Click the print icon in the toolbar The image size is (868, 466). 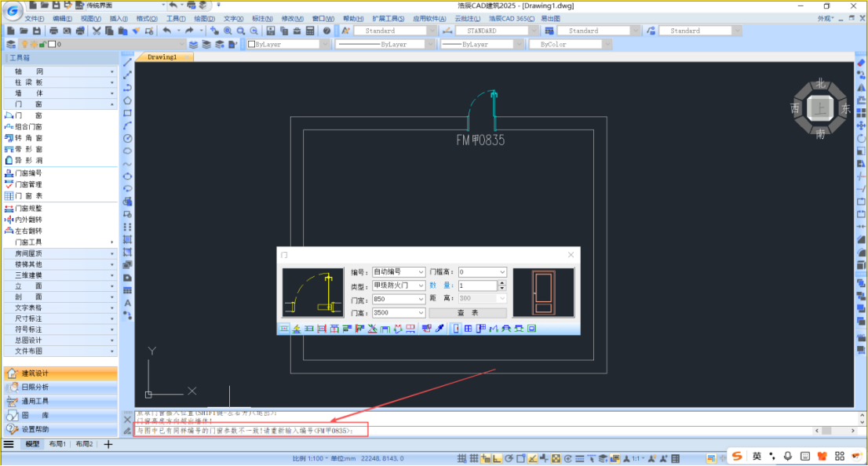53,31
